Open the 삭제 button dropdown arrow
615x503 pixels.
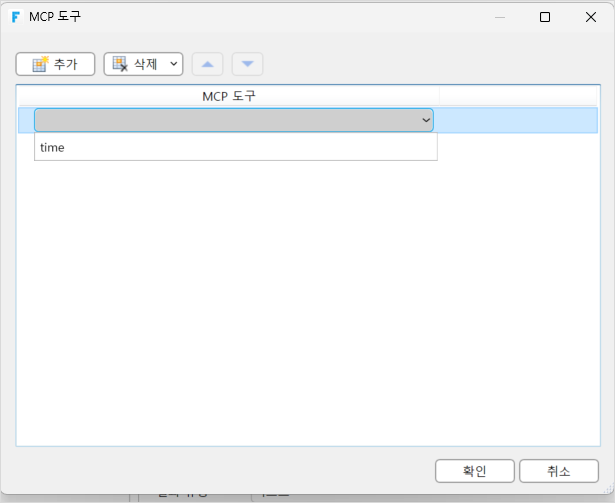[x=174, y=64]
